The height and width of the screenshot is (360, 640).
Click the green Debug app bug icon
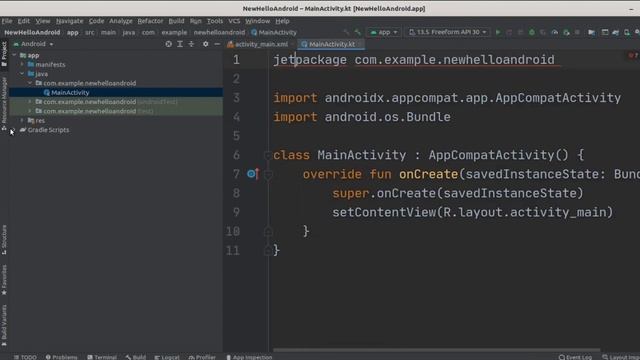click(x=531, y=32)
